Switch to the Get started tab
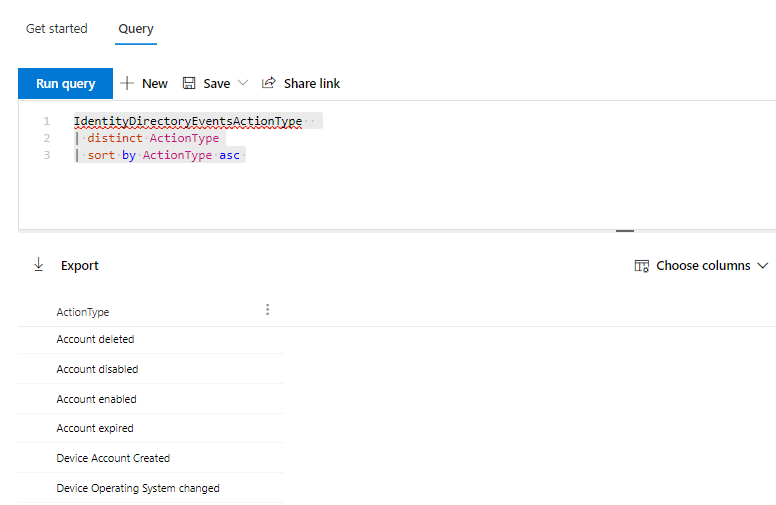The height and width of the screenshot is (505, 776). [x=57, y=28]
